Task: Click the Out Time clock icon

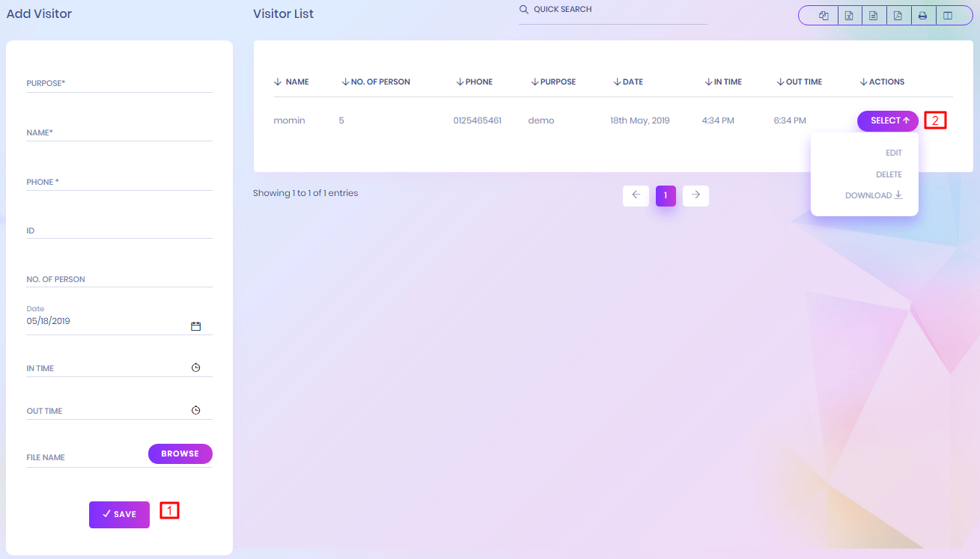Action: [195, 410]
